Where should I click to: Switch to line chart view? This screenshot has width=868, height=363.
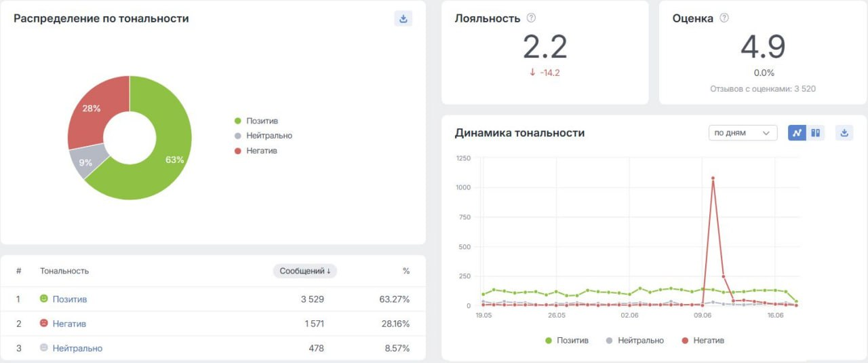tap(797, 133)
